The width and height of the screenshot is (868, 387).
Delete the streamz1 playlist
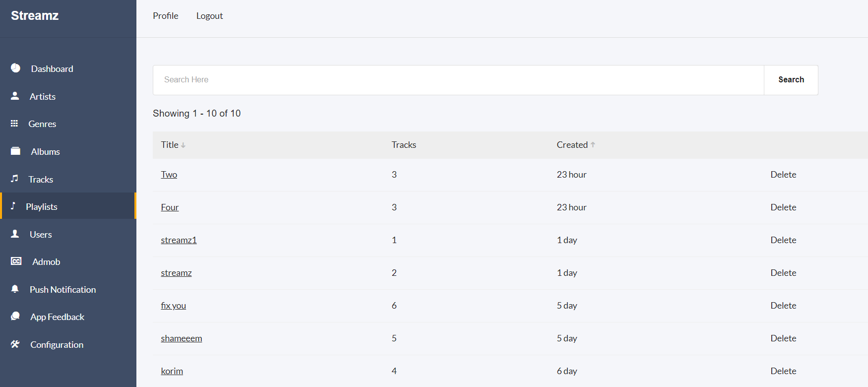(783, 240)
